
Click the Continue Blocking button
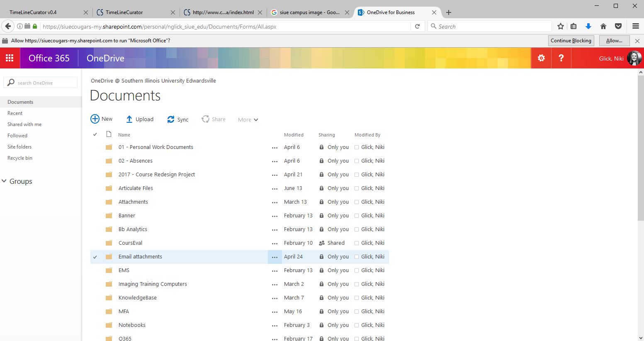[571, 41]
